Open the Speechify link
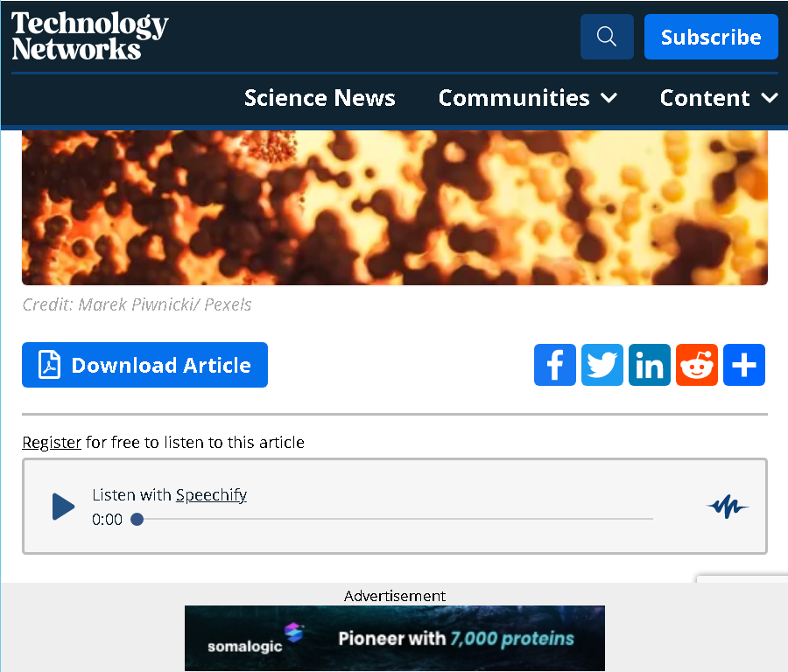Viewport: 788px width, 672px height. click(211, 495)
